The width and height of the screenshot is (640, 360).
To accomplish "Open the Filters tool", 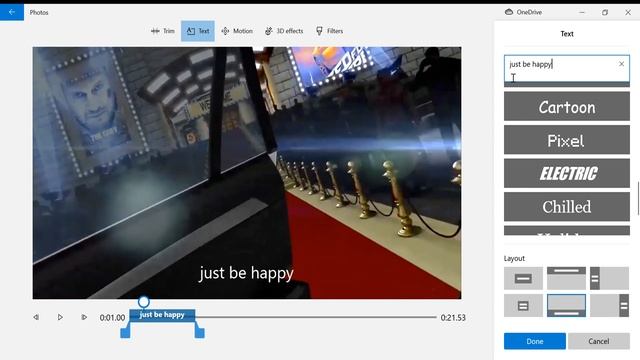I will point(329,31).
